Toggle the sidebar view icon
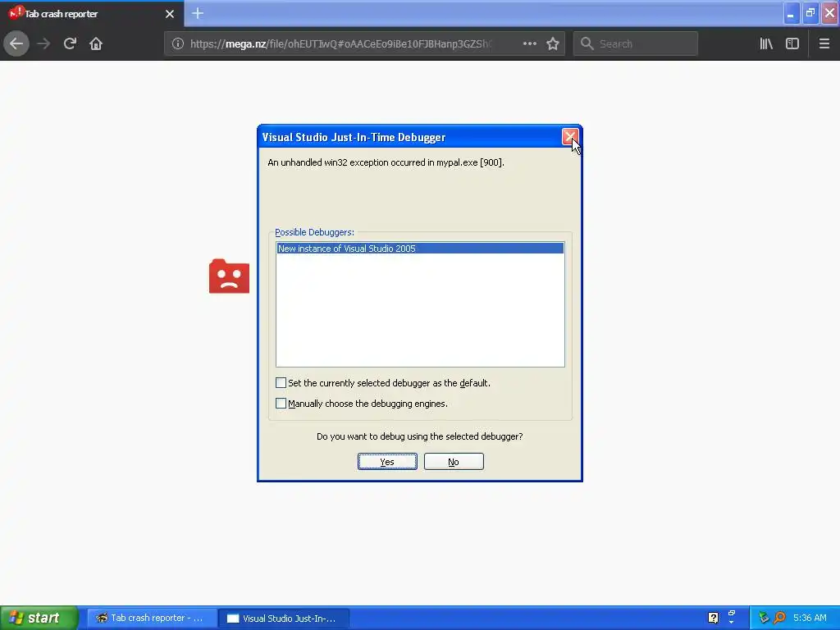Image resolution: width=840 pixels, height=630 pixels. pyautogui.click(x=792, y=43)
